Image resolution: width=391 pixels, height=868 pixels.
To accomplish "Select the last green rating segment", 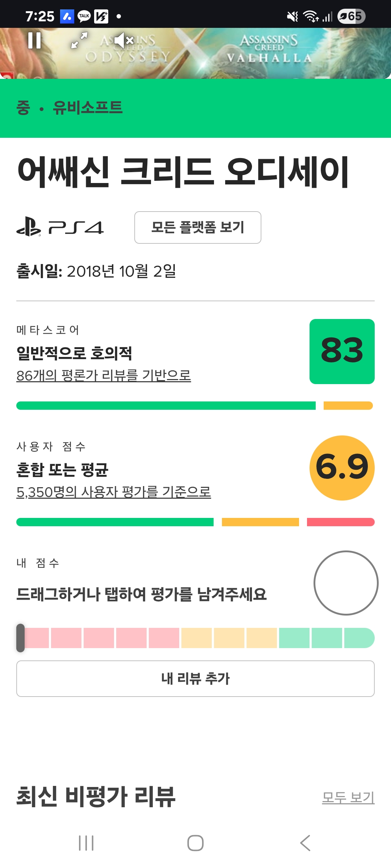I will click(358, 638).
